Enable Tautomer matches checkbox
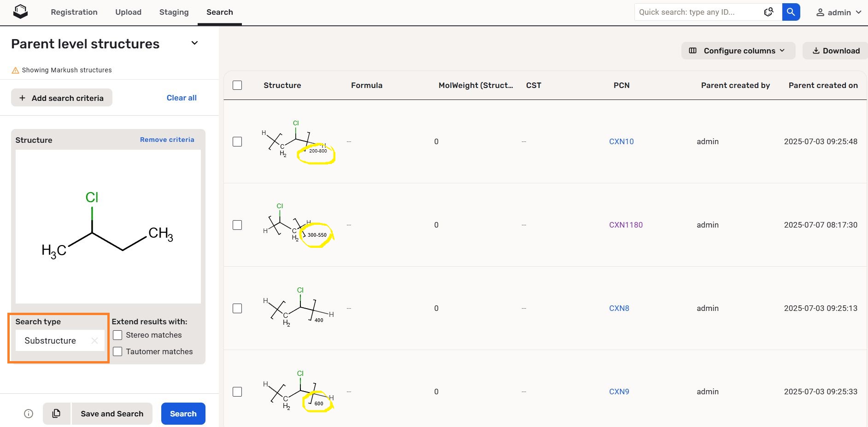 (118, 351)
